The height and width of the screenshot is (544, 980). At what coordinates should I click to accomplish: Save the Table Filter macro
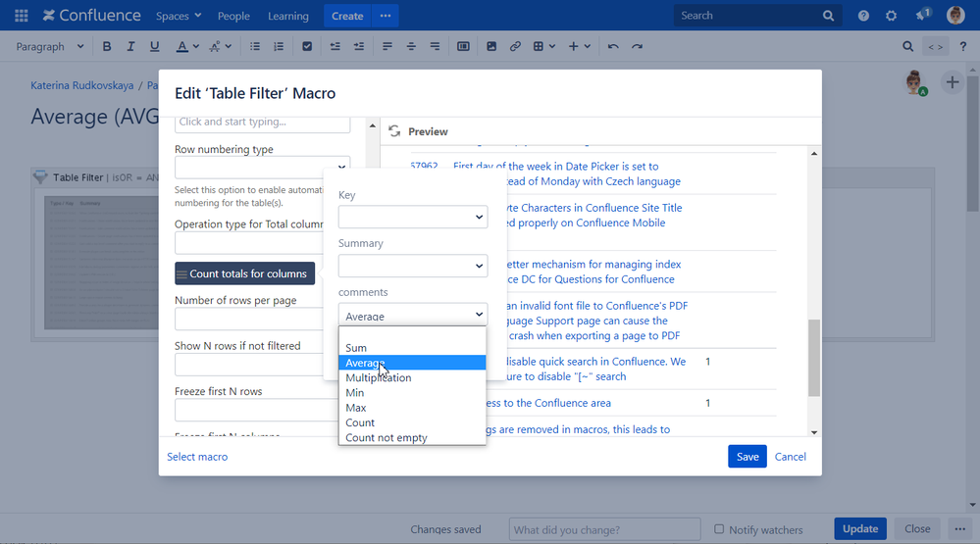tap(747, 457)
